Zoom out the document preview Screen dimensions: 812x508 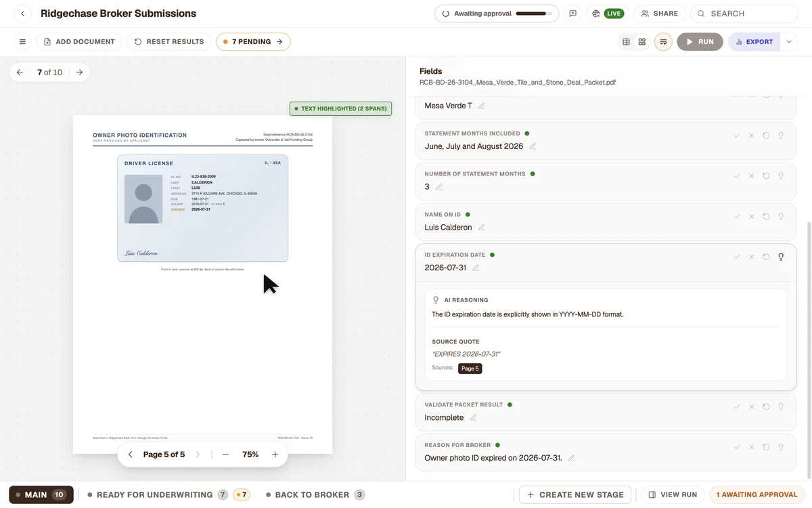pos(225,454)
